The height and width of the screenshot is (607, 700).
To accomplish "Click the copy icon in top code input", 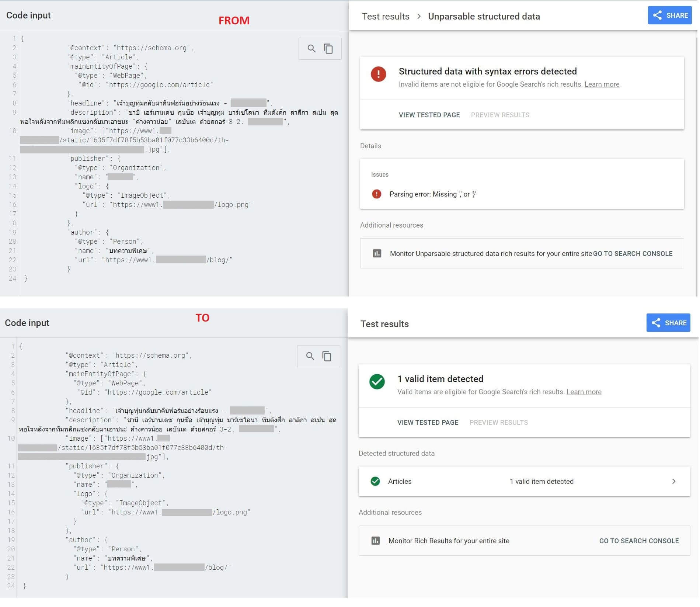I will pos(328,49).
